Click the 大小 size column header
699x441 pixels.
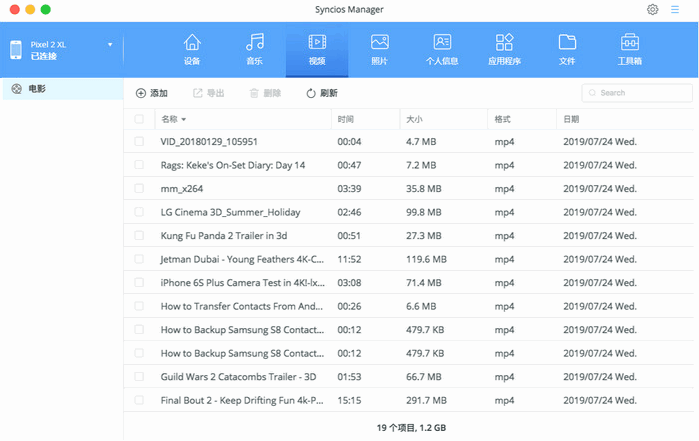(x=444, y=119)
